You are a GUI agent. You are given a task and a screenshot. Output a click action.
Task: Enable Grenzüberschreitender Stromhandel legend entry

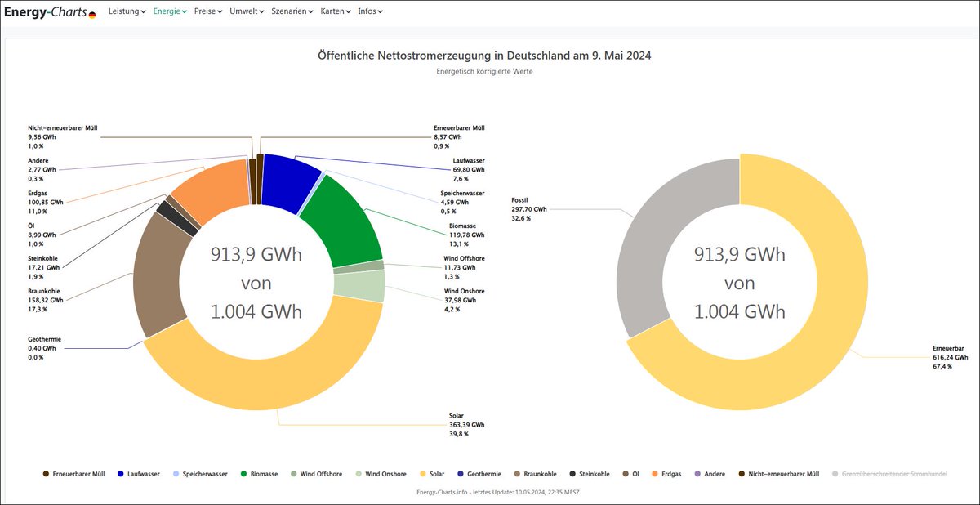(890, 474)
